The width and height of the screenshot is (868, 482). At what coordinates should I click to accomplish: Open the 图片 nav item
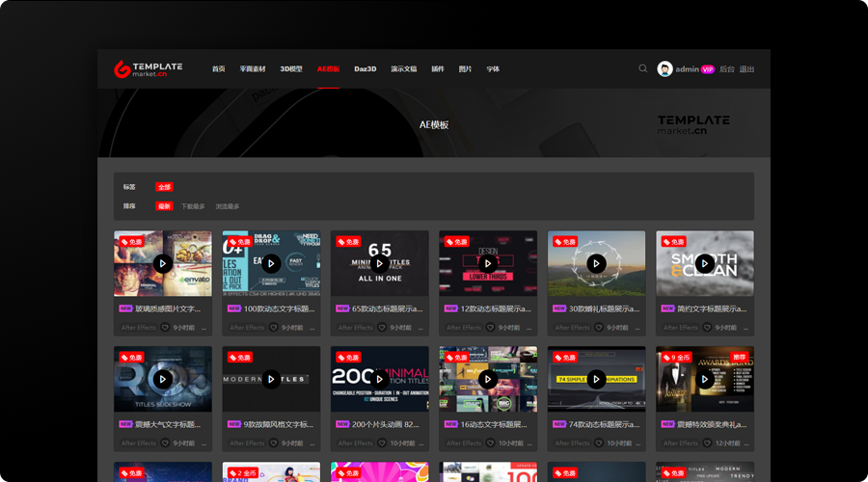tap(466, 69)
